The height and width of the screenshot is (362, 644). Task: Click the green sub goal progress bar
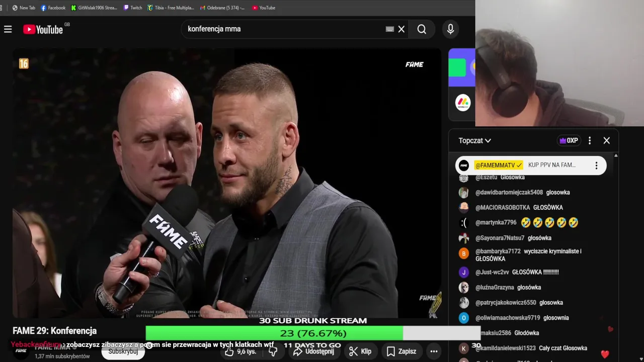click(x=313, y=333)
